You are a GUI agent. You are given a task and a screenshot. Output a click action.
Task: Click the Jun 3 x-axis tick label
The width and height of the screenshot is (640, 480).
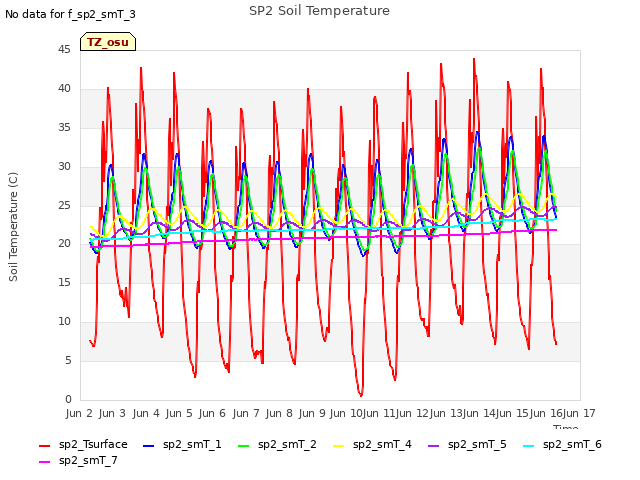(x=112, y=413)
